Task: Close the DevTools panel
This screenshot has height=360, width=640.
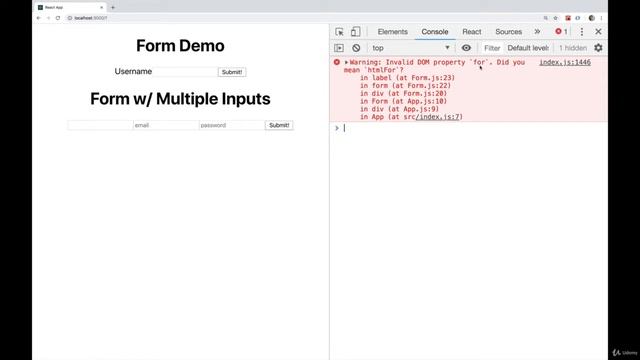Action: click(598, 31)
